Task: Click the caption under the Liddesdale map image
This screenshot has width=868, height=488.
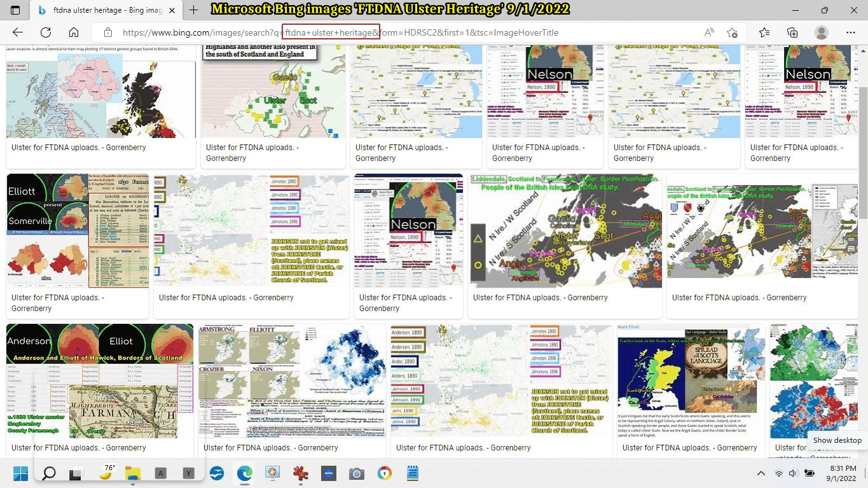Action: (541, 298)
